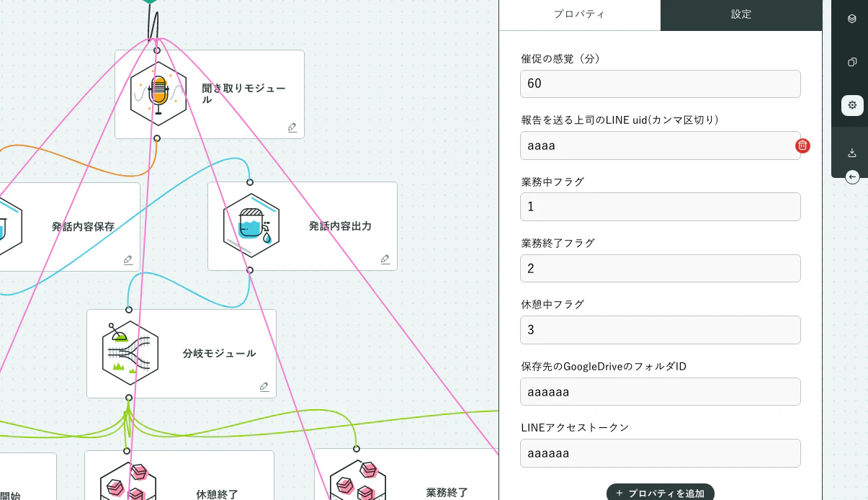The height and width of the screenshot is (500, 868).
Task: Click the pink cubes icon of 業務終了
Action: coord(358,480)
